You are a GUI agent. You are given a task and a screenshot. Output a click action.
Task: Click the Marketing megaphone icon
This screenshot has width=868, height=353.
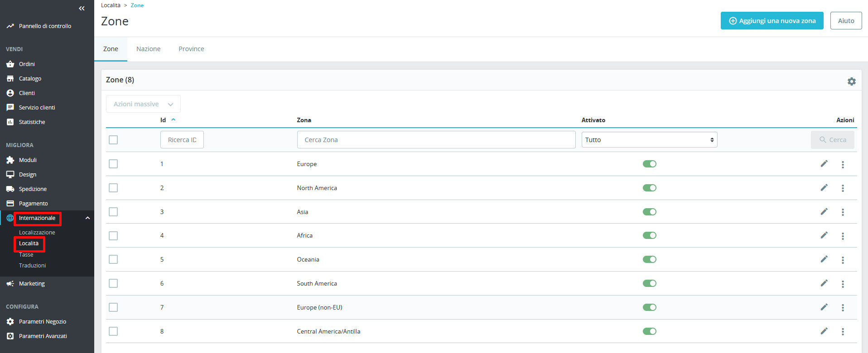point(10,284)
